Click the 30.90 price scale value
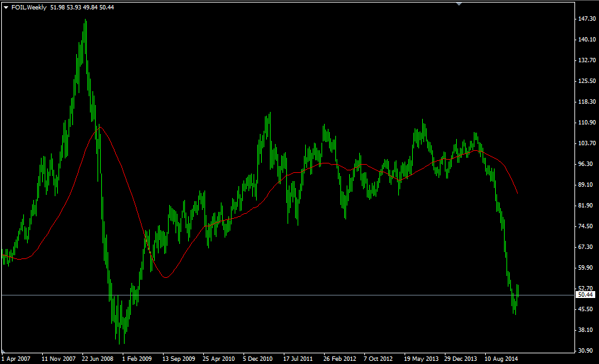 587,351
